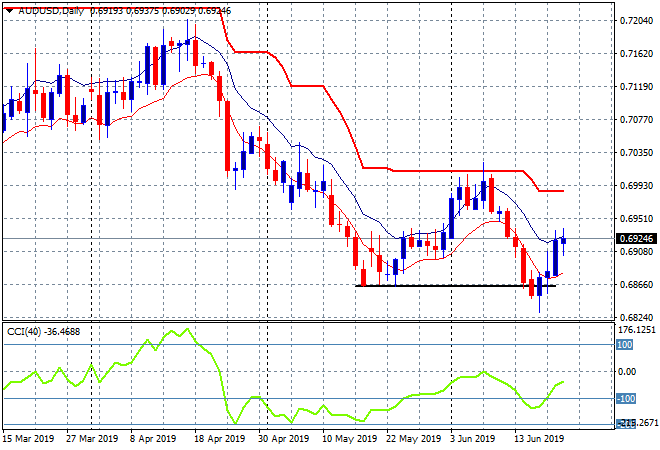Click the 0.70350 price axis label
Image resolution: width=660 pixels, height=450 pixels.
click(636, 152)
